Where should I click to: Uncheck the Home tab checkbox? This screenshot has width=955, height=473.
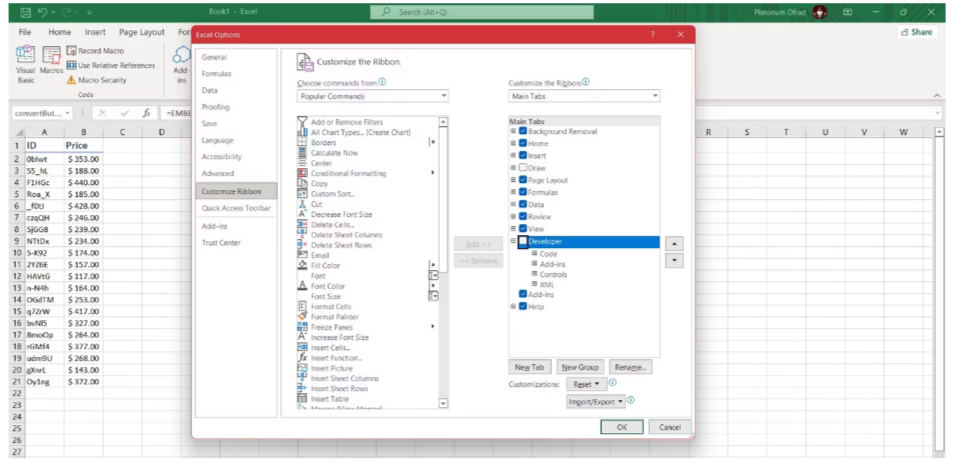point(523,144)
